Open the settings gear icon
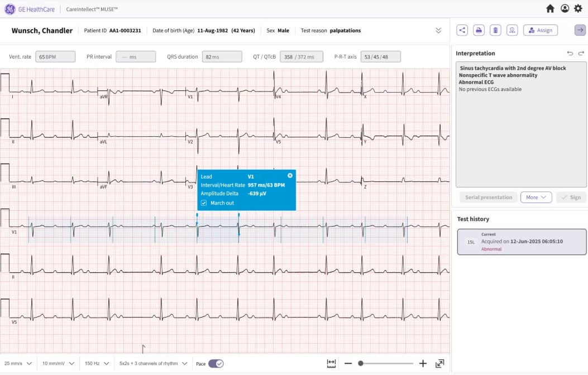This screenshot has height=375, width=588. coord(578,8)
